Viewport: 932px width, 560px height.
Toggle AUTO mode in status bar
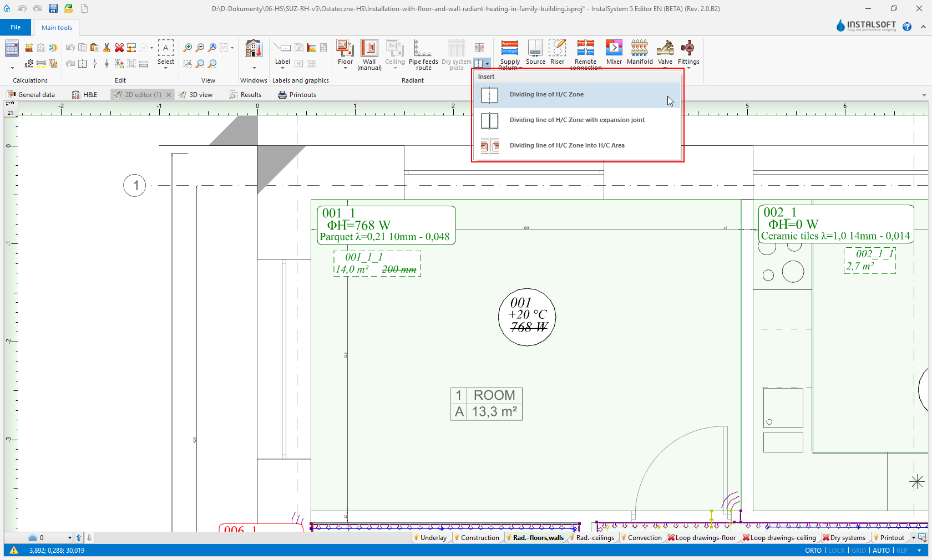click(881, 551)
